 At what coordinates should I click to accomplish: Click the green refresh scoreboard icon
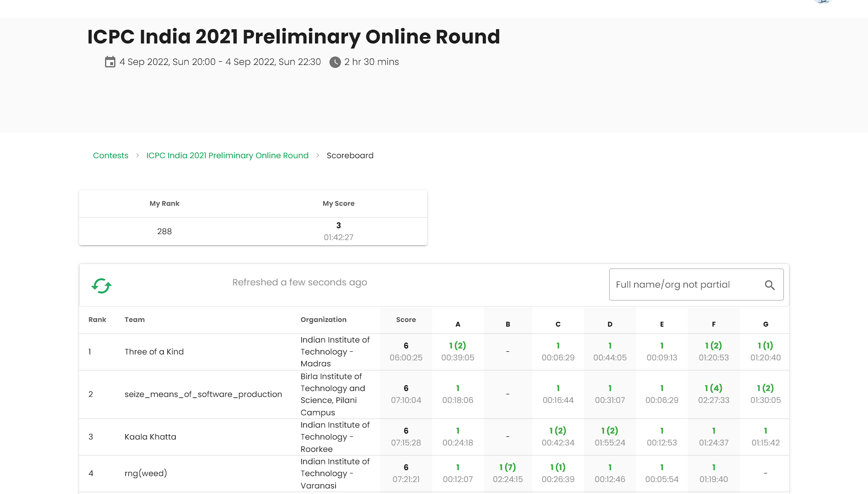coord(102,286)
